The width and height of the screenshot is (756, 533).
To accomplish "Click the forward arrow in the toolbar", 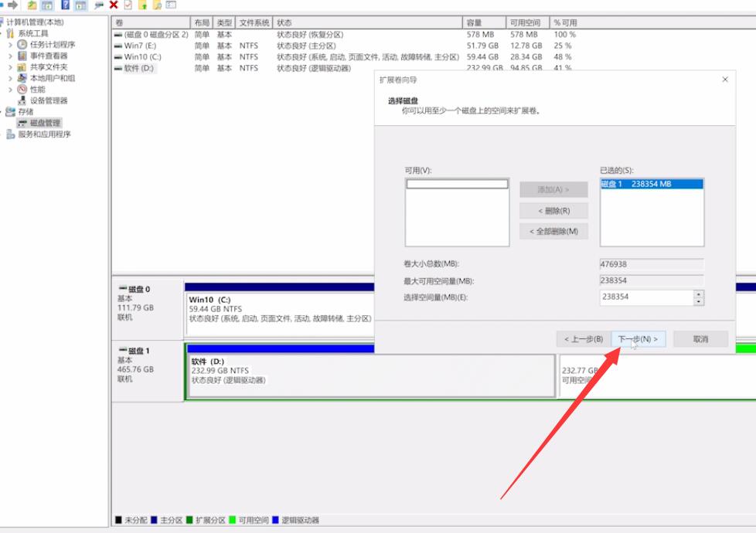I will (x=13, y=5).
